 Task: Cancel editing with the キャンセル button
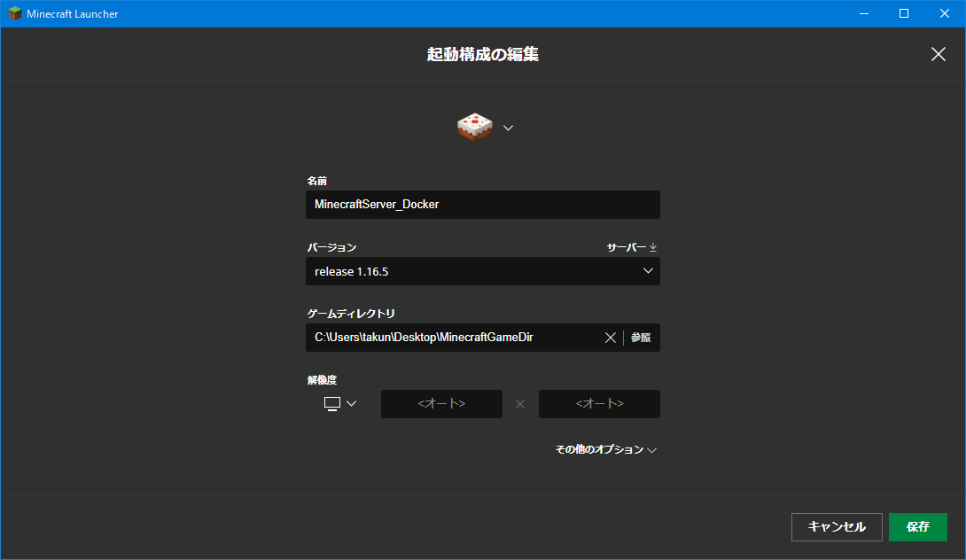[837, 527]
